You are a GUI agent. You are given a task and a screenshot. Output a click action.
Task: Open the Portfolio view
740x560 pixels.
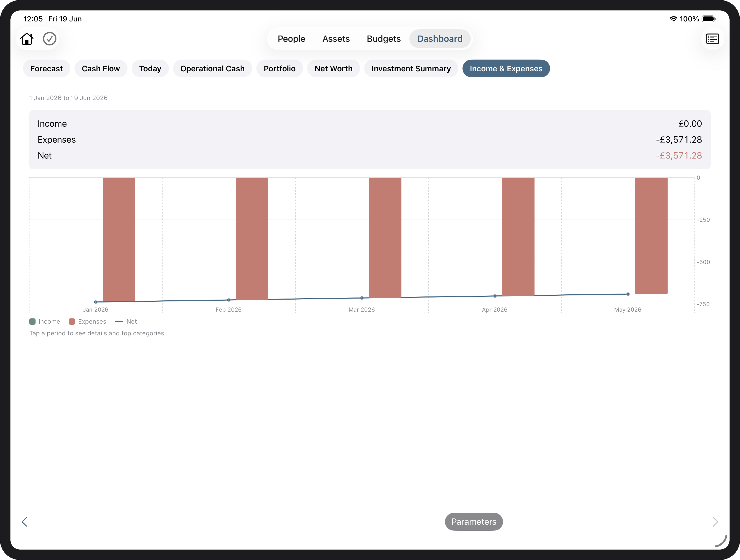[x=279, y=68]
